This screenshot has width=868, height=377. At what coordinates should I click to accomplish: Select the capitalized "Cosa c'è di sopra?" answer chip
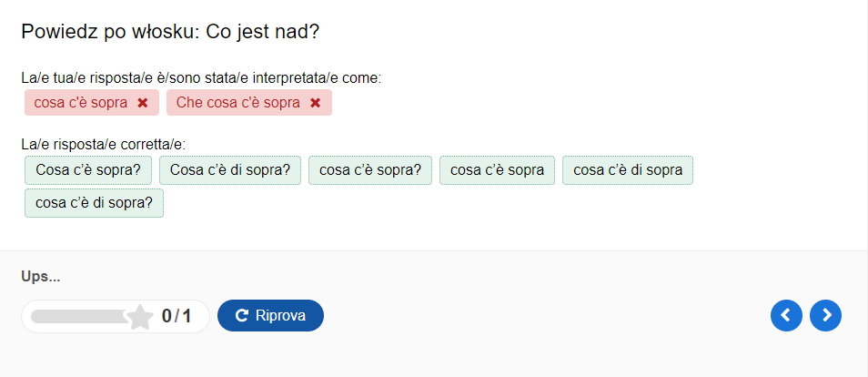230,170
